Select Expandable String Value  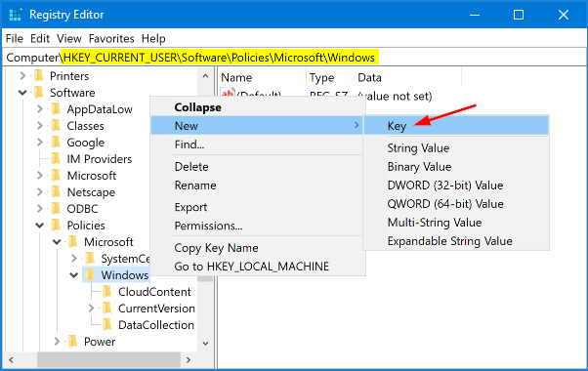coord(456,241)
